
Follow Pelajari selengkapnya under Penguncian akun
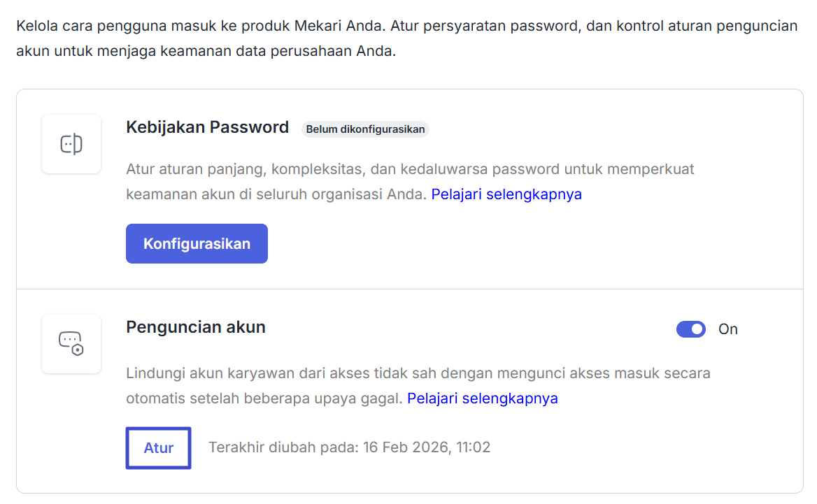[x=483, y=398]
